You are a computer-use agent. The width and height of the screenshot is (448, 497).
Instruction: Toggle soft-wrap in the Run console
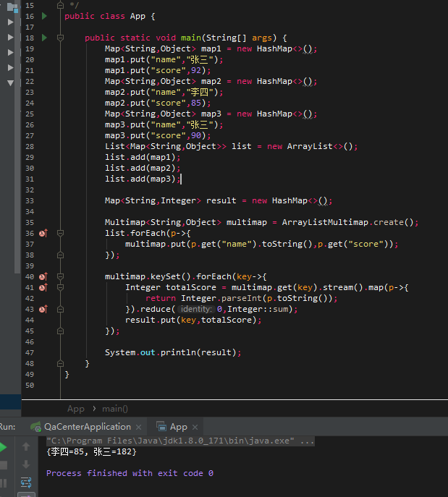click(x=26, y=482)
